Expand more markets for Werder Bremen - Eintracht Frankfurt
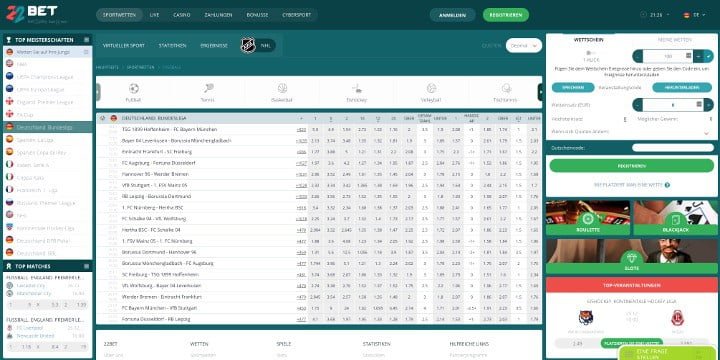This screenshot has height=360, width=720. click(301, 297)
